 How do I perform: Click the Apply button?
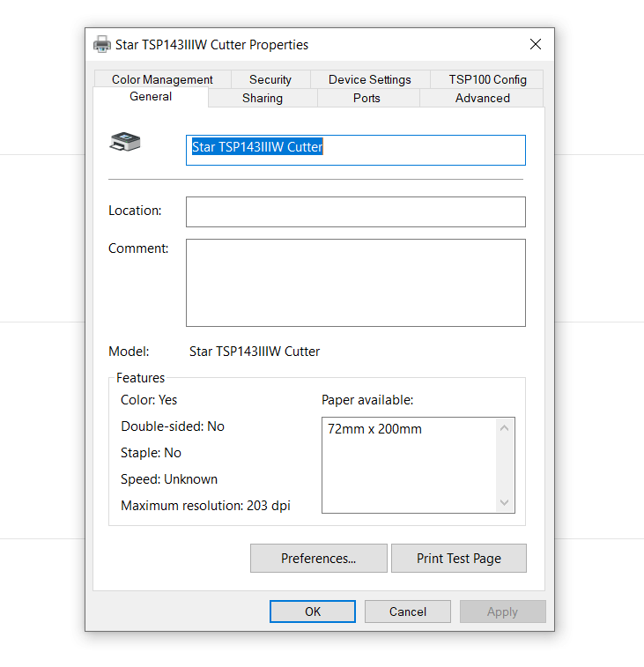point(503,611)
